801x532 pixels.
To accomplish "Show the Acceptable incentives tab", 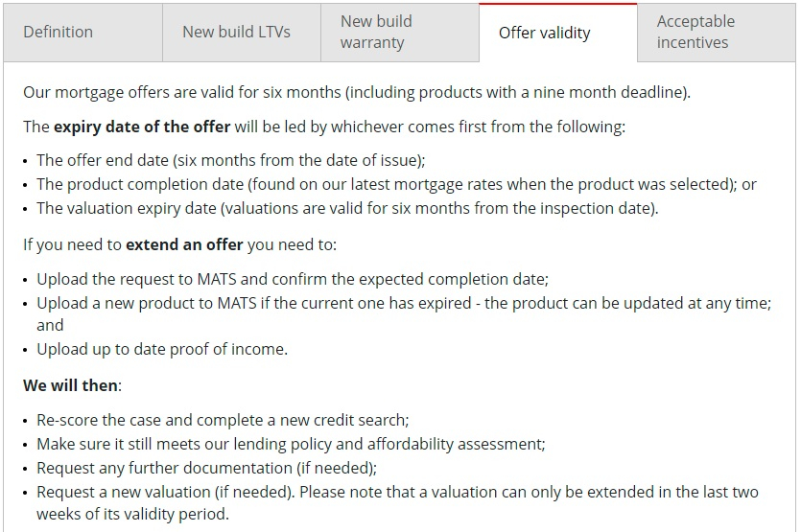I will [x=717, y=33].
